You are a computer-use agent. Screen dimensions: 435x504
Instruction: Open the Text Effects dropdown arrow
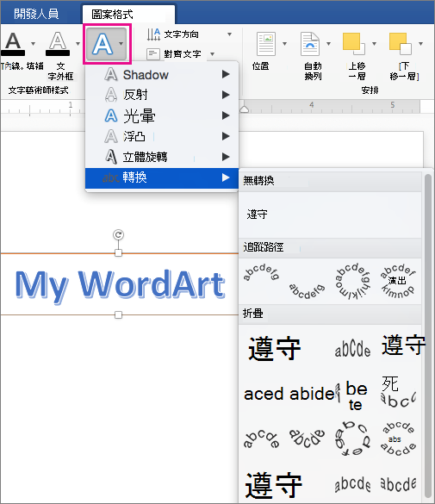(121, 44)
